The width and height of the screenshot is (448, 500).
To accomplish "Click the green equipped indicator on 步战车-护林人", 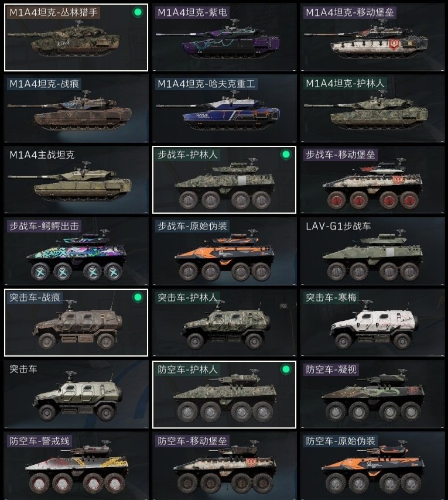I will tap(286, 155).
